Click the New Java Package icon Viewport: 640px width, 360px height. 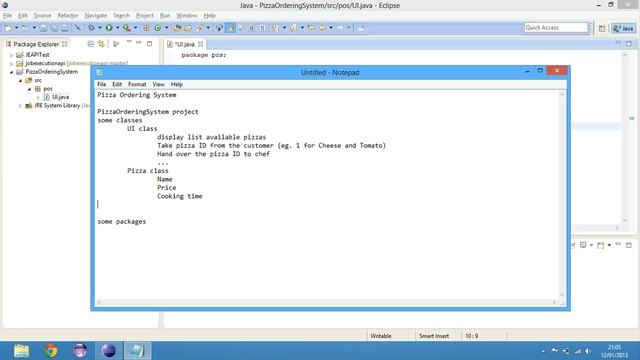click(147, 28)
